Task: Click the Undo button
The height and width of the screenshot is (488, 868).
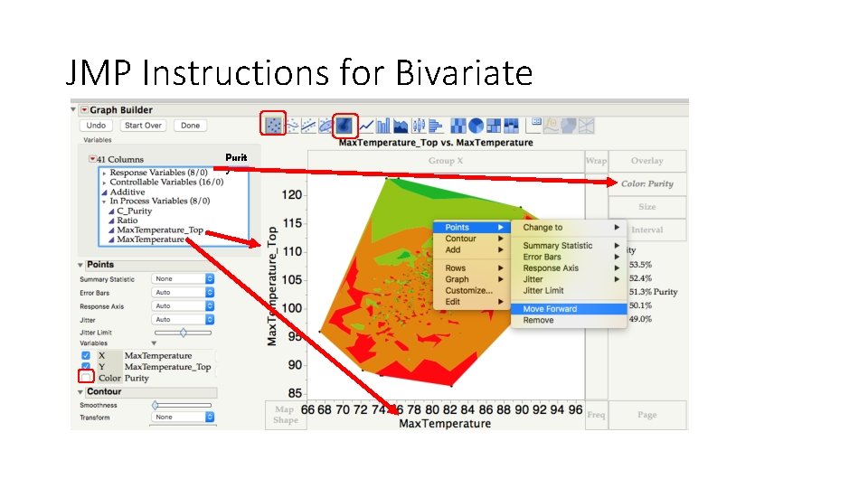Action: [96, 126]
